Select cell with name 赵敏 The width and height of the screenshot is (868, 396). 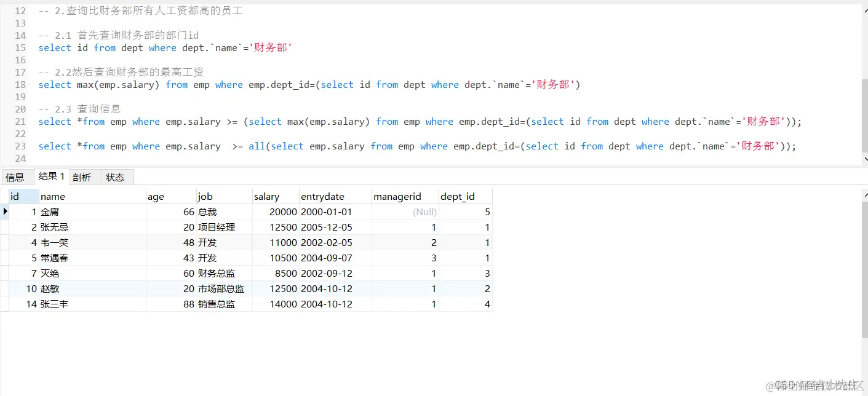[92, 288]
